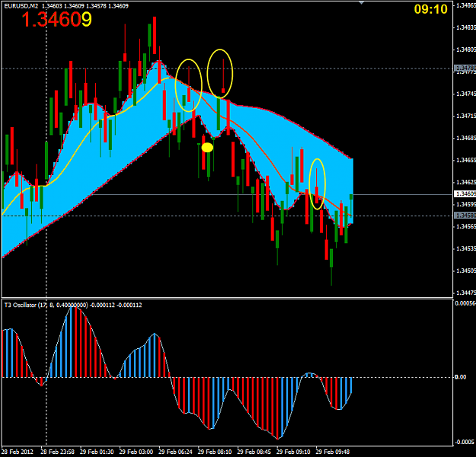Click the 1.34865 price scale label
The height and width of the screenshot is (457, 476).
[466, 5]
